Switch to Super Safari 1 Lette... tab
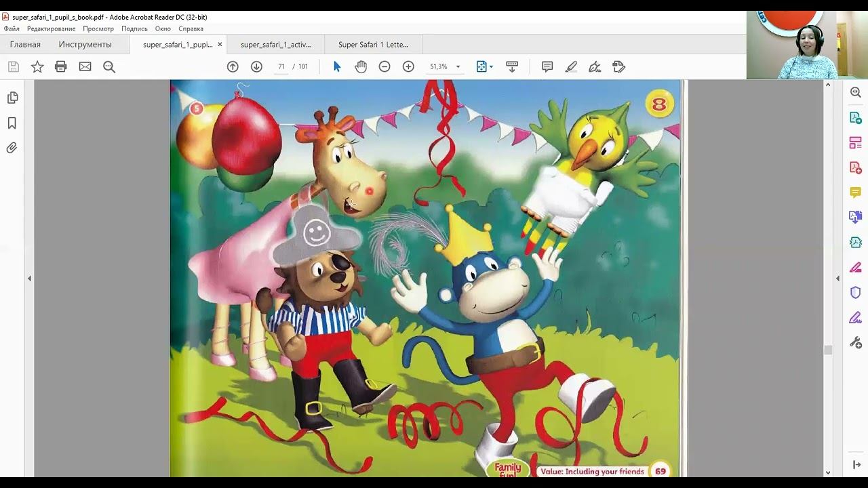 coord(374,45)
